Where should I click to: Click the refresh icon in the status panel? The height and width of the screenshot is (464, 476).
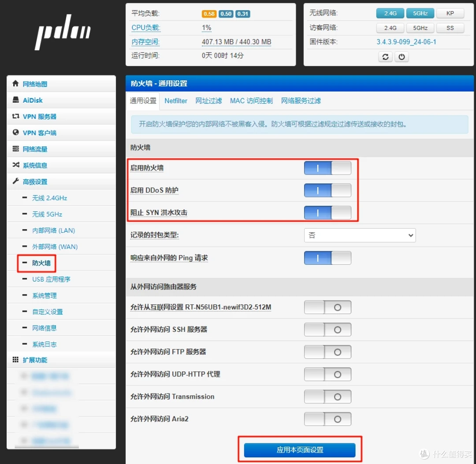[x=385, y=56]
